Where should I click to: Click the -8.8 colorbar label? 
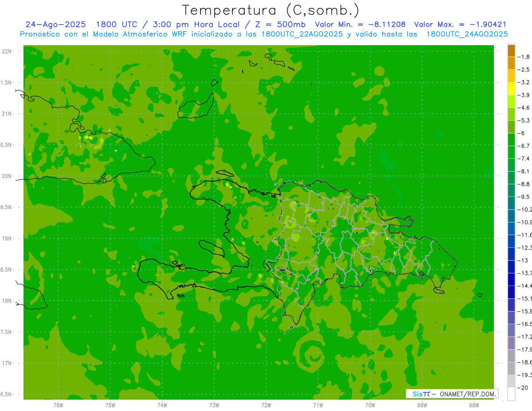coord(524,184)
